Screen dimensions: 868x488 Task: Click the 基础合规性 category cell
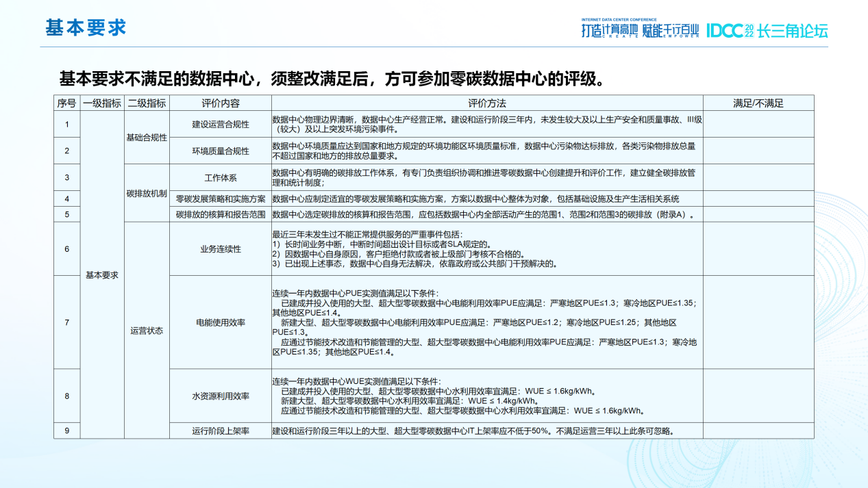[147, 138]
